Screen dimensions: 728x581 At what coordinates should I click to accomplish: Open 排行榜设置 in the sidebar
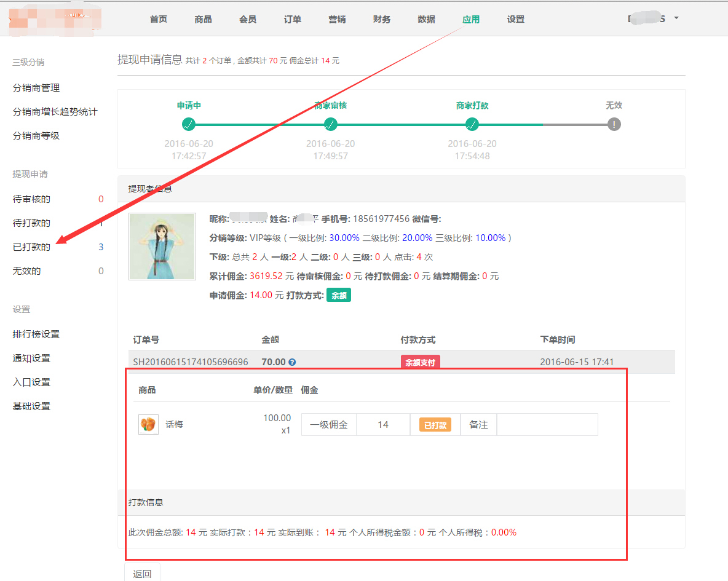[x=36, y=334]
